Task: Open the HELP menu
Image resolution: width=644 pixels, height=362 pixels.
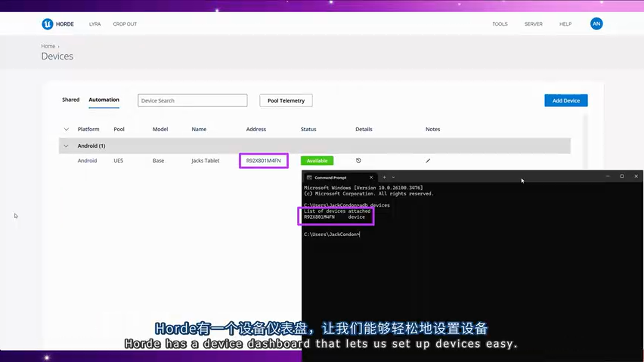Action: [566, 24]
